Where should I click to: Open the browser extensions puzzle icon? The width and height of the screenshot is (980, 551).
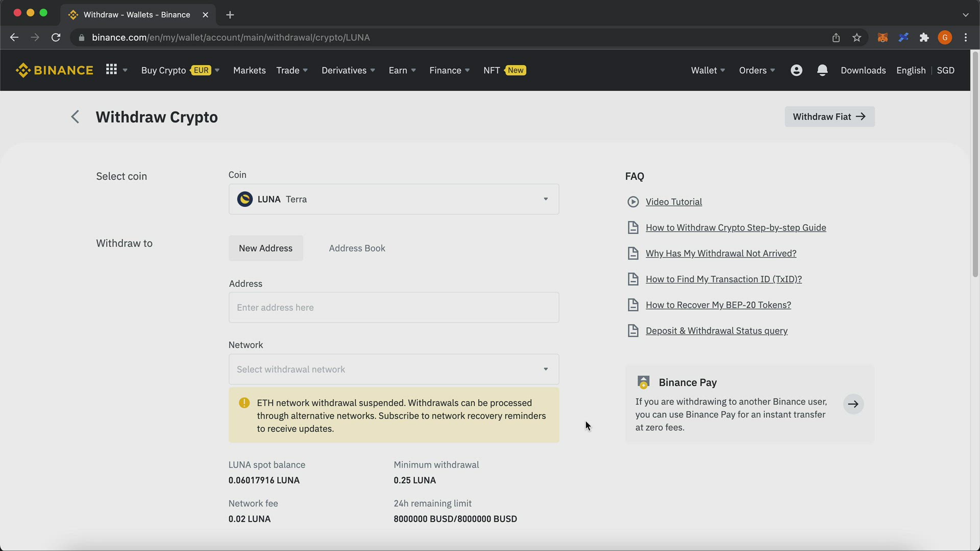924,38
